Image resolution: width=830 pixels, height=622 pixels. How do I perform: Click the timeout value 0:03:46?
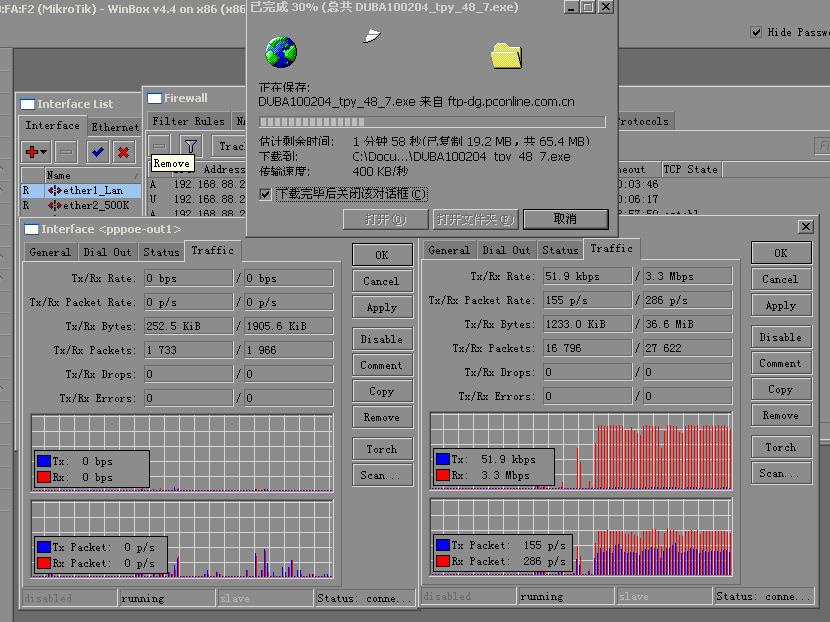[638, 184]
